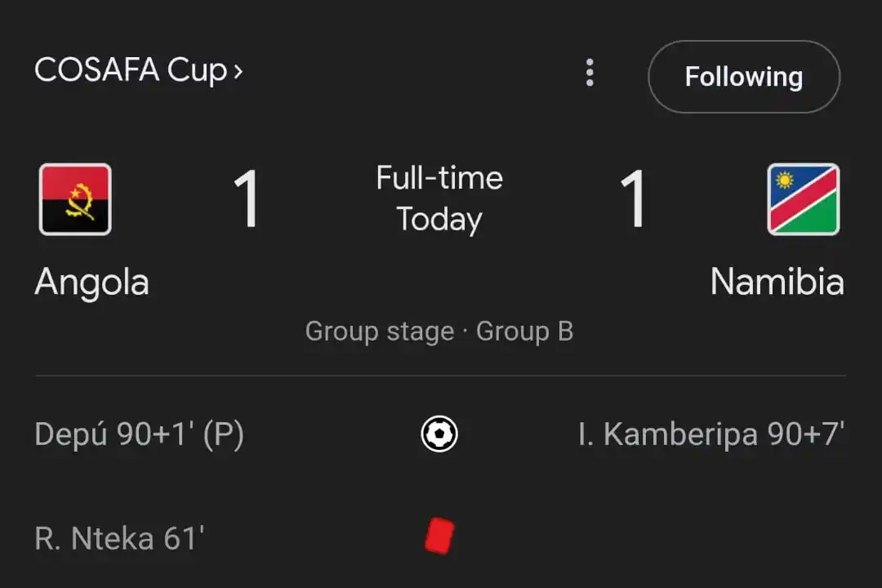Click Angola's score of 1
Viewport: 882px width, 588px height.
247,199
